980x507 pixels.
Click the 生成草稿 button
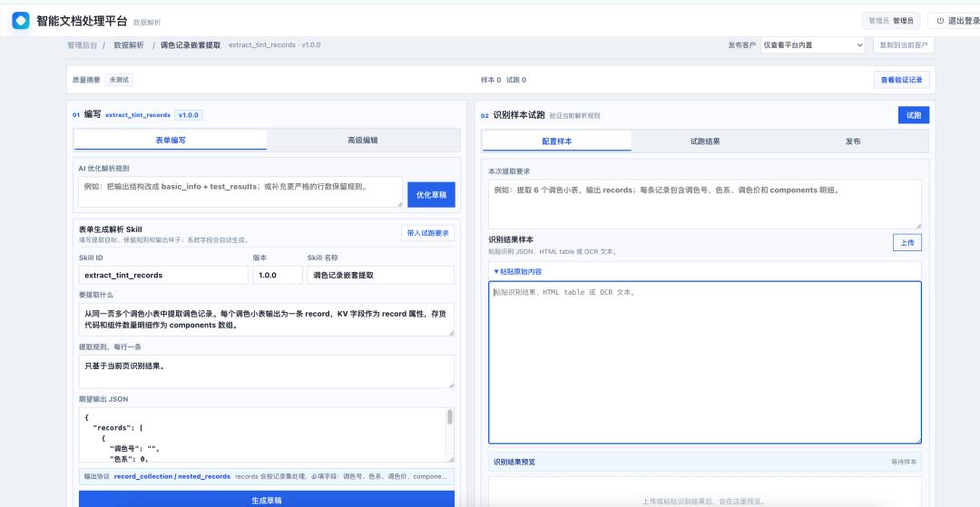(266, 500)
